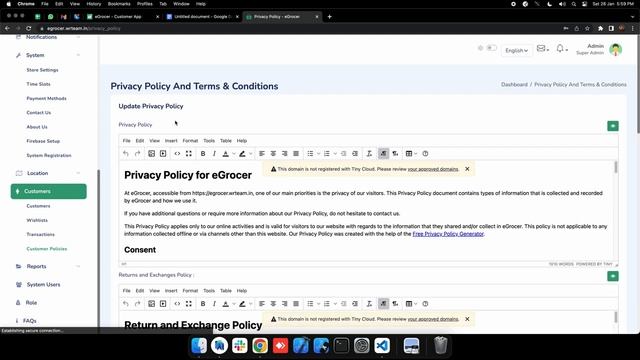Viewport: 640px width, 360px height.
Task: Open the notifications bell dropdown
Action: (x=562, y=49)
